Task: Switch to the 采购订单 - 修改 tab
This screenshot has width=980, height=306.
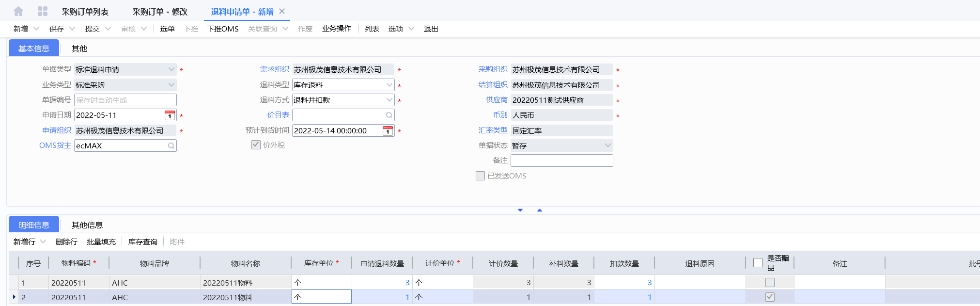Action: point(160,12)
